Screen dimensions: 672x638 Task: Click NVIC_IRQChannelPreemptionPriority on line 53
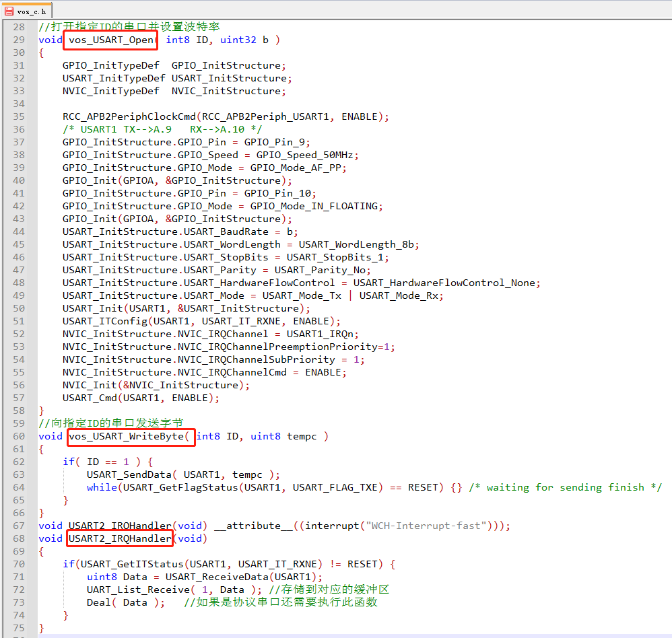pyautogui.click(x=277, y=347)
